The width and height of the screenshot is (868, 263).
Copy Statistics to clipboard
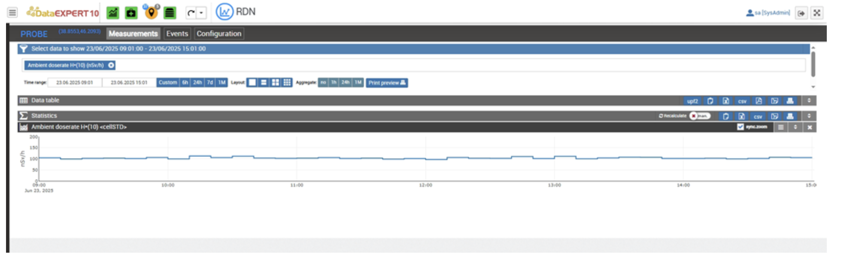(725, 116)
